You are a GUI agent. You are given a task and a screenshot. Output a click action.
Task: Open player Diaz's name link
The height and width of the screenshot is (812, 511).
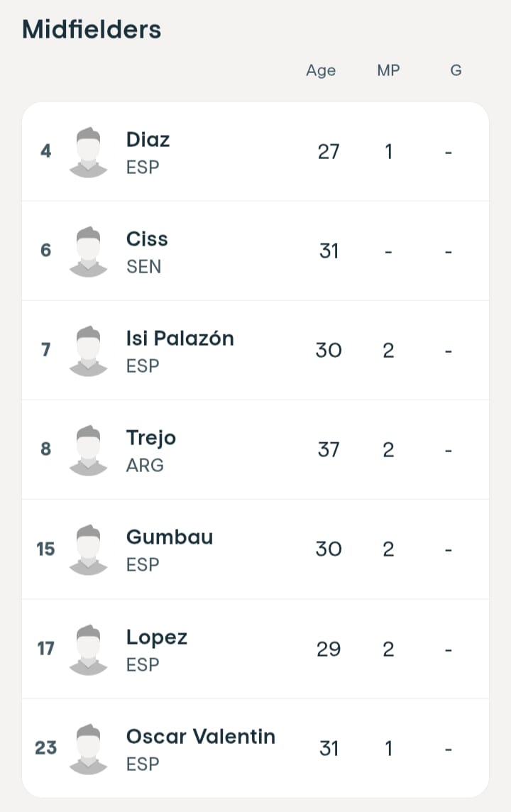click(x=148, y=139)
